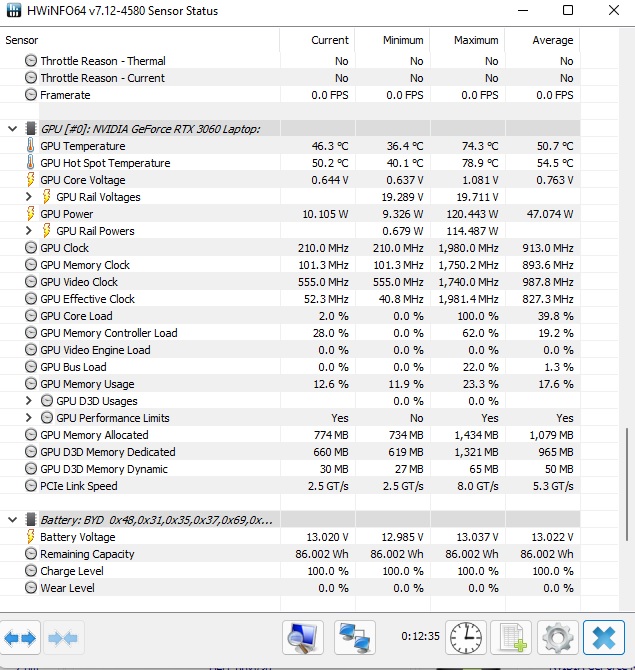
Task: Click the Minimum column header
Action: (x=392, y=40)
